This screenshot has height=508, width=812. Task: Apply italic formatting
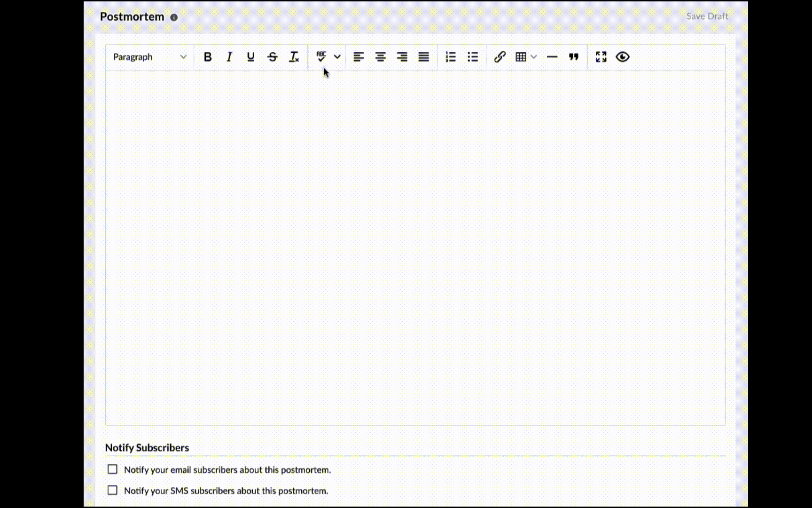pyautogui.click(x=229, y=57)
